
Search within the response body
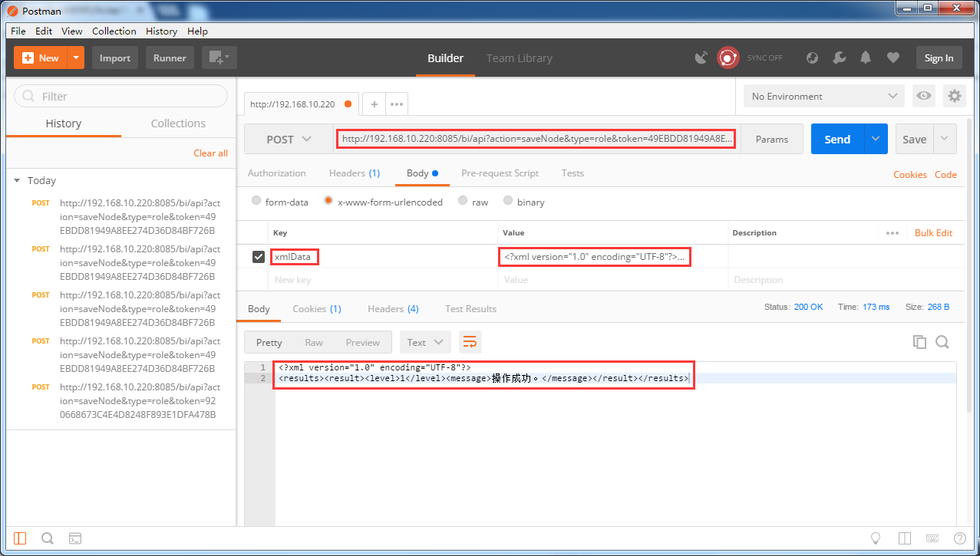tap(942, 342)
